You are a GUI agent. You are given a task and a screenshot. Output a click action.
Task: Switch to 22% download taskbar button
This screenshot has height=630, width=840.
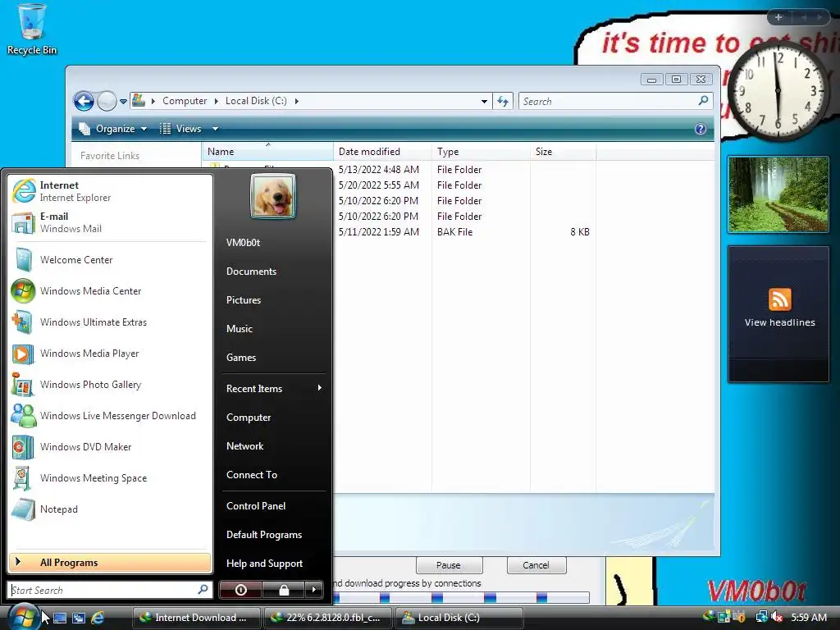tap(328, 618)
